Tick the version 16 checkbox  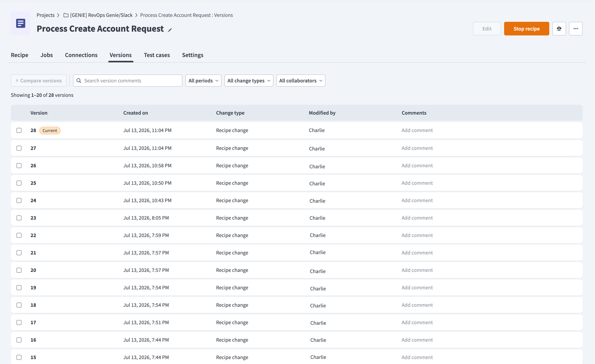click(x=19, y=340)
